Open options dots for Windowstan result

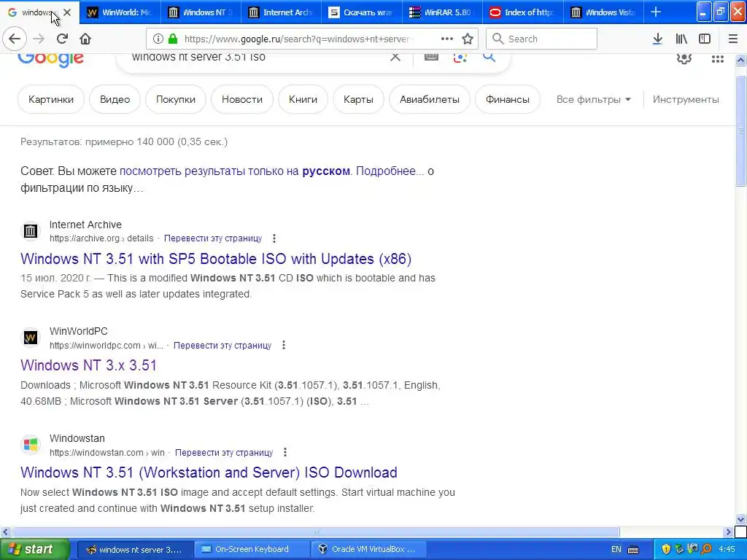click(285, 452)
